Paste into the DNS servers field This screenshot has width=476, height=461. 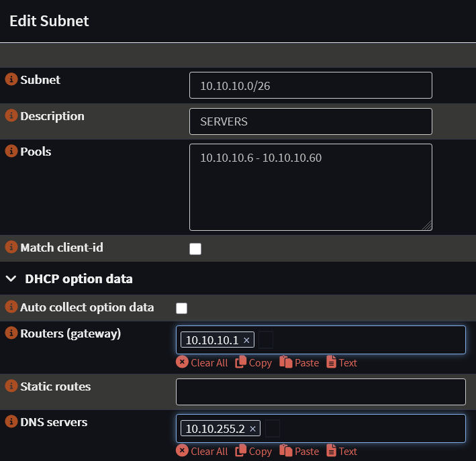[299, 451]
